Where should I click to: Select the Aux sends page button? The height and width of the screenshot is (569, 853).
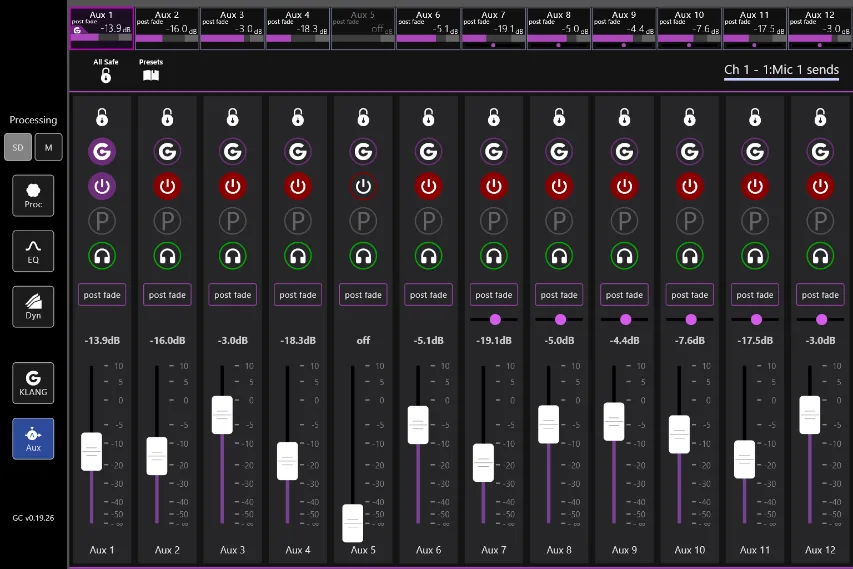33,439
